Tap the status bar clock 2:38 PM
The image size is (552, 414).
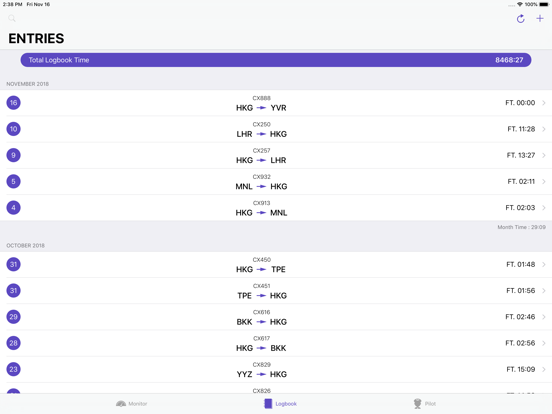click(13, 4)
